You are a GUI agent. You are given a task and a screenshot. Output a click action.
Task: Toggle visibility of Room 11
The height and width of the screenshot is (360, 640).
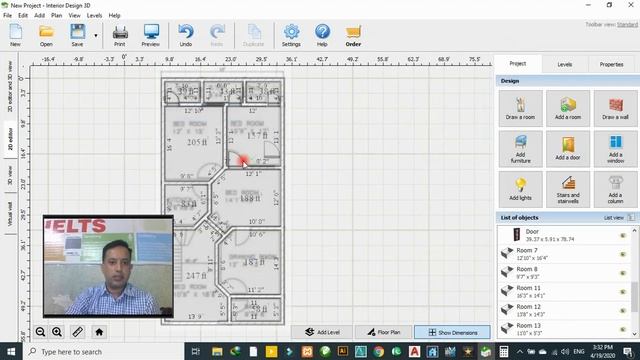(x=623, y=292)
